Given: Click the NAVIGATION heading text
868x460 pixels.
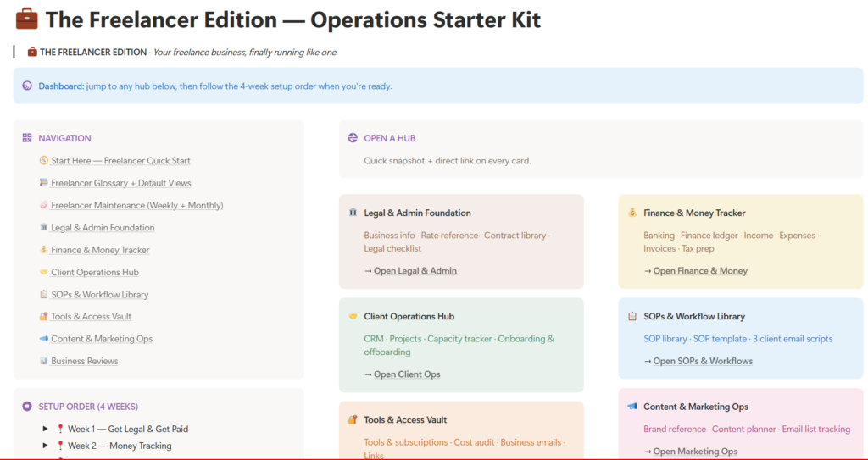Looking at the screenshot, I should click(64, 138).
